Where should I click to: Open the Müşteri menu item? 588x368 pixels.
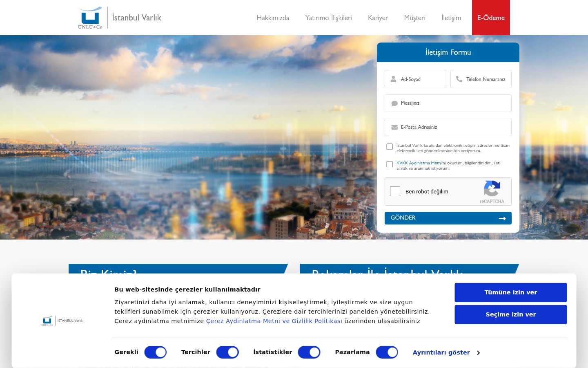coord(414,18)
